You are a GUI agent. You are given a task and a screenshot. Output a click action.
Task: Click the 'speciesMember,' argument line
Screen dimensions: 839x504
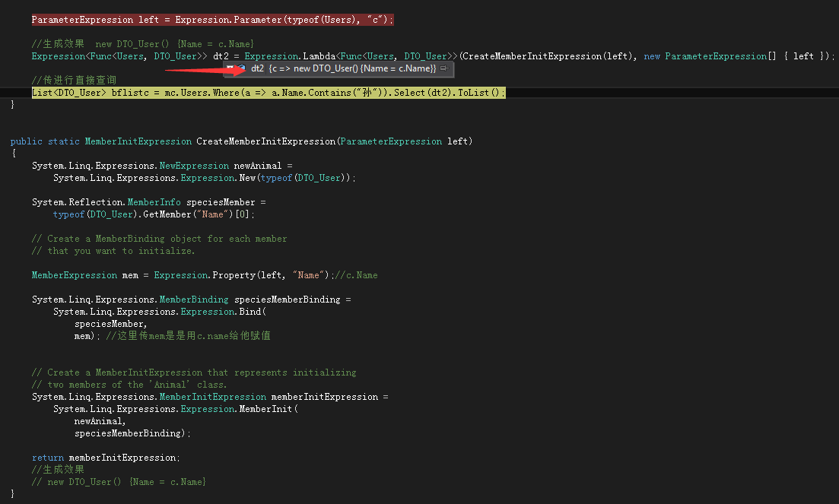[x=111, y=324]
